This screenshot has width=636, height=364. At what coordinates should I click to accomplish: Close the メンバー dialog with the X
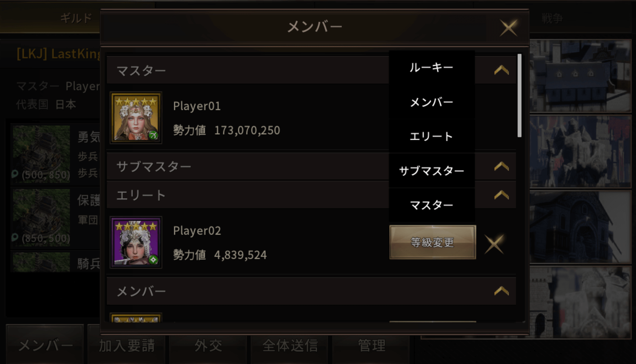[x=508, y=28]
